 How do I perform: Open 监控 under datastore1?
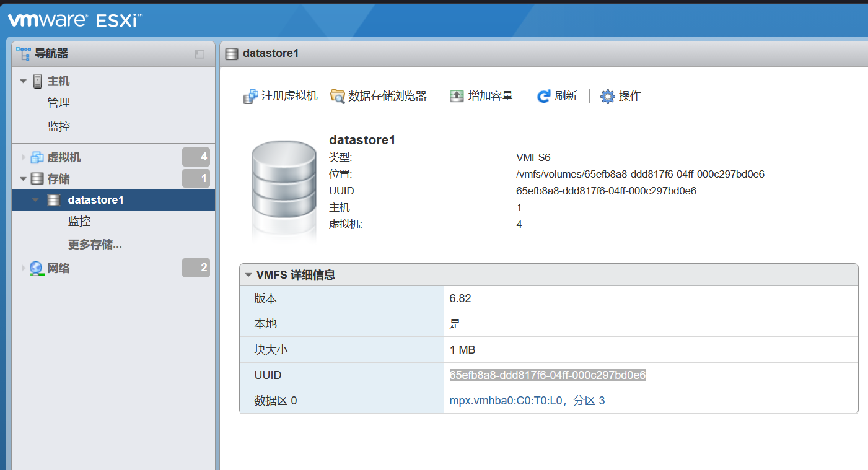coord(79,222)
